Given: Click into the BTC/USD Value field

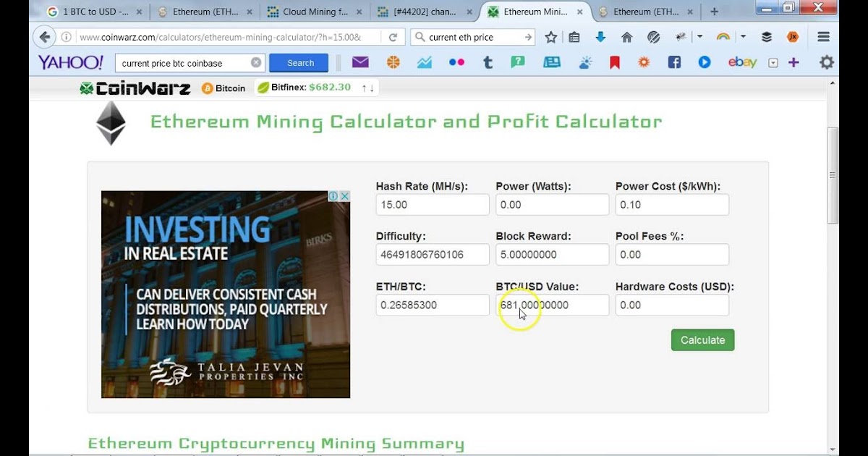Looking at the screenshot, I should 553,305.
